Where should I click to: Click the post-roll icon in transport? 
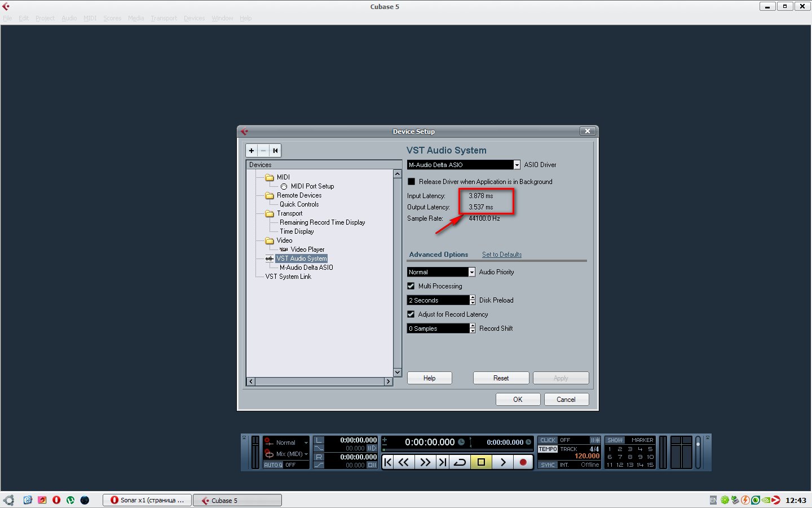coord(372,465)
